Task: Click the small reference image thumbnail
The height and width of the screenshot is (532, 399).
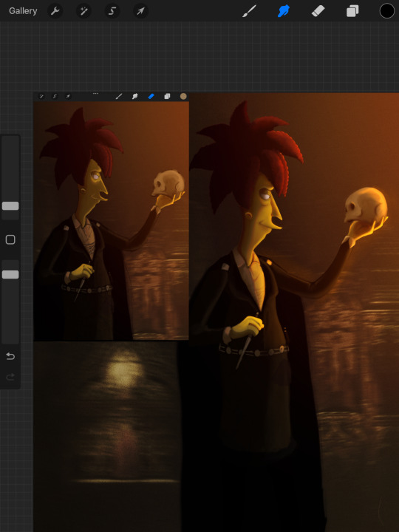Action: [x=111, y=216]
